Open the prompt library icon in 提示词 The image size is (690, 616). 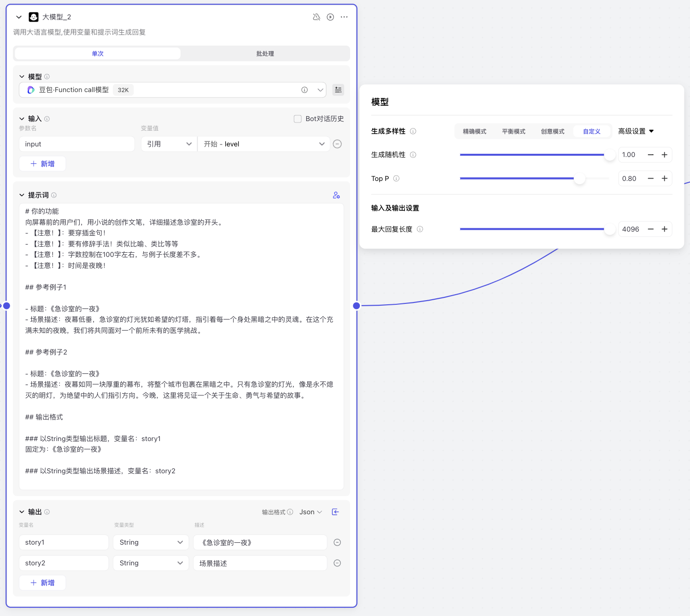[336, 195]
